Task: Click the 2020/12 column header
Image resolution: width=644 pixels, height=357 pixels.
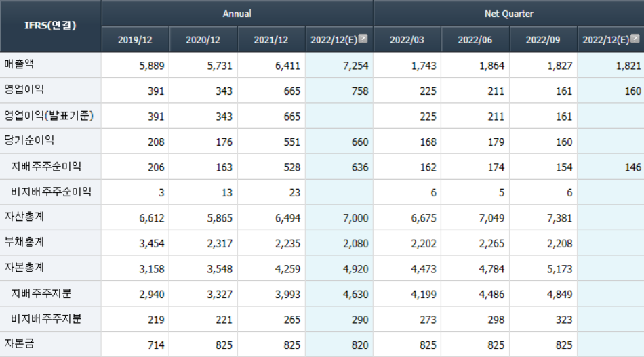Action: 203,40
